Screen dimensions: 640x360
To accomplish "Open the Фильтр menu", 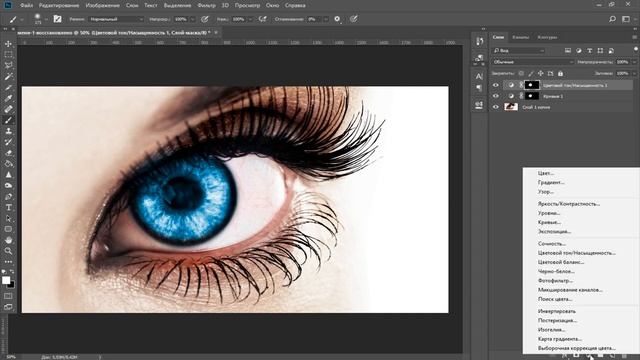I will pos(206,6).
